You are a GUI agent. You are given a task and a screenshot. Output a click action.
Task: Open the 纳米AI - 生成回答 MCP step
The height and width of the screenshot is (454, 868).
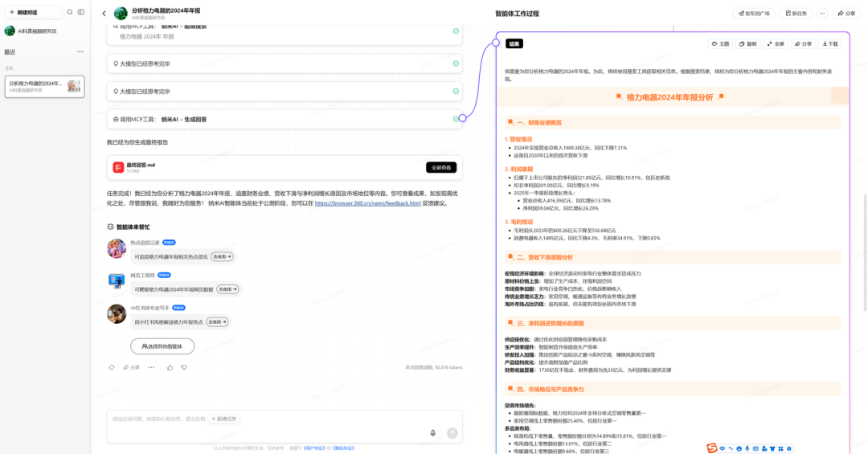click(x=285, y=119)
